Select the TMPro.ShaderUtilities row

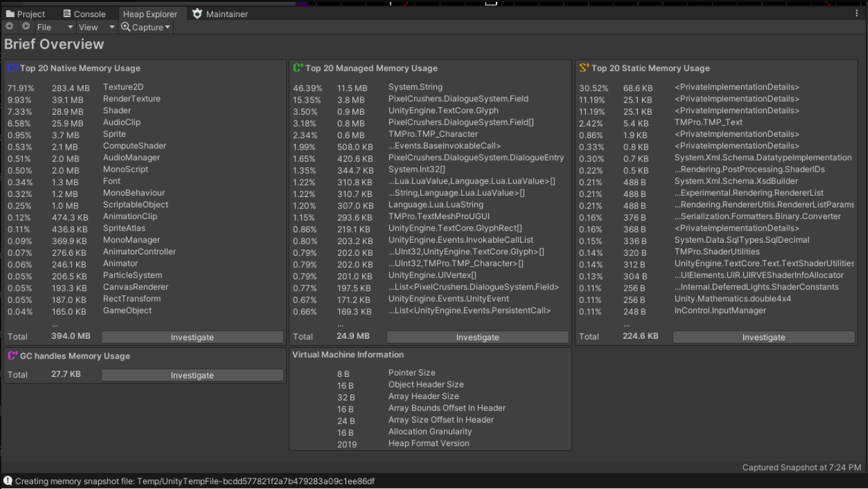(x=716, y=252)
